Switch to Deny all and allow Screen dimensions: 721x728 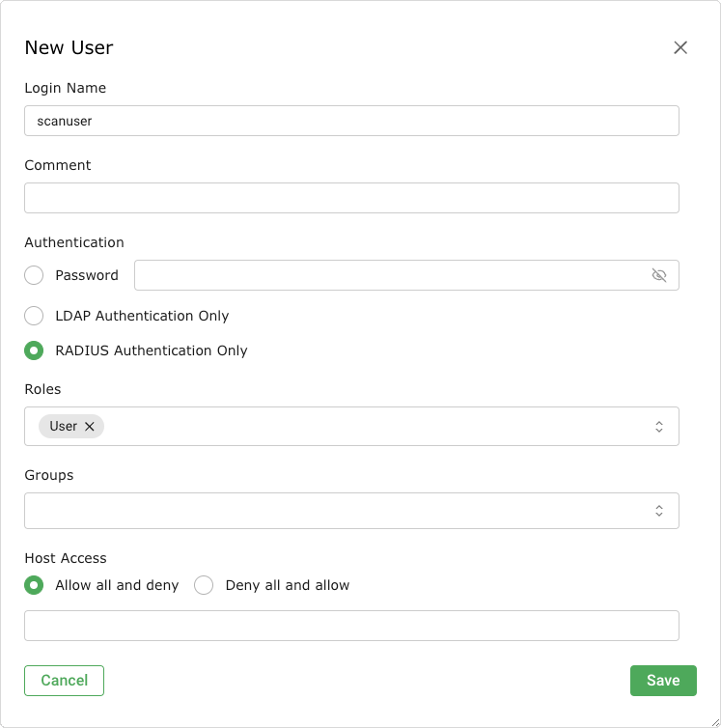(x=204, y=585)
